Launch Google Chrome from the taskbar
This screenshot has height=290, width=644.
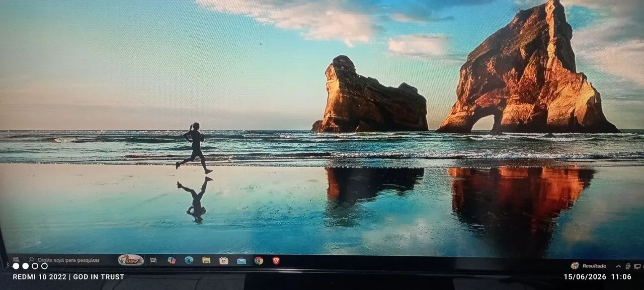click(x=259, y=260)
